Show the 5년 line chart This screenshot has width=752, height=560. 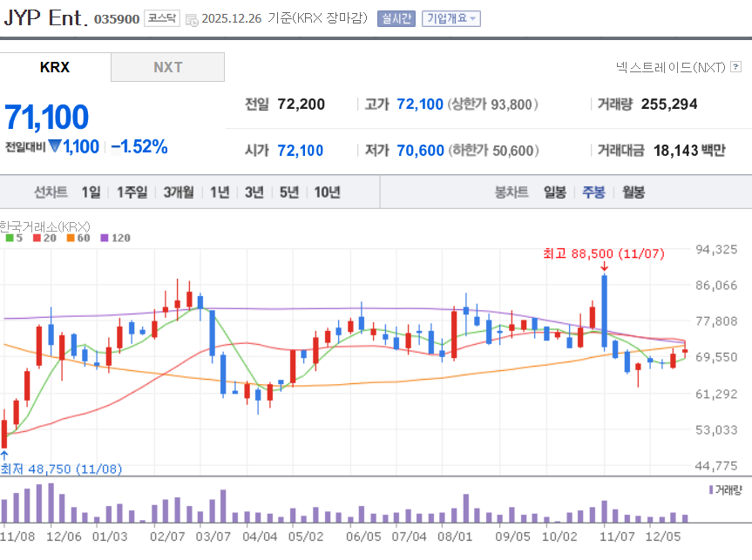click(x=289, y=192)
